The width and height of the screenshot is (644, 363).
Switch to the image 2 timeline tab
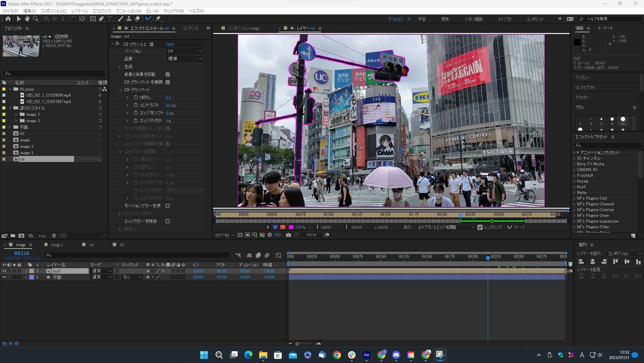coord(57,245)
